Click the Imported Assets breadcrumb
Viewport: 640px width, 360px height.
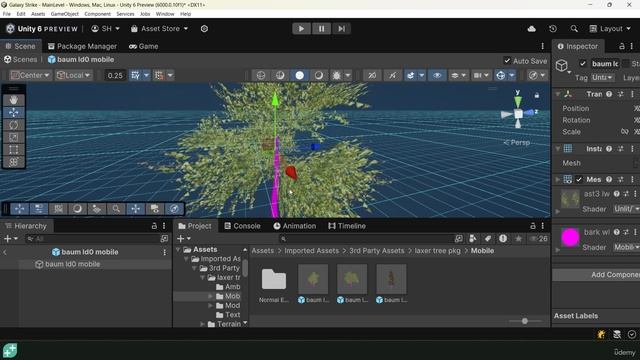pos(311,251)
